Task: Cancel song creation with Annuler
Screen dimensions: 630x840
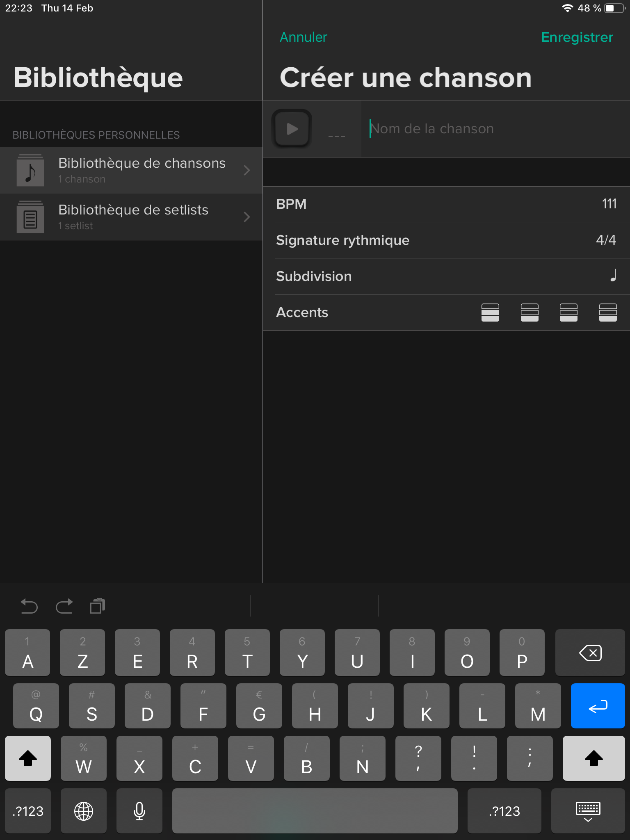Action: click(x=304, y=37)
